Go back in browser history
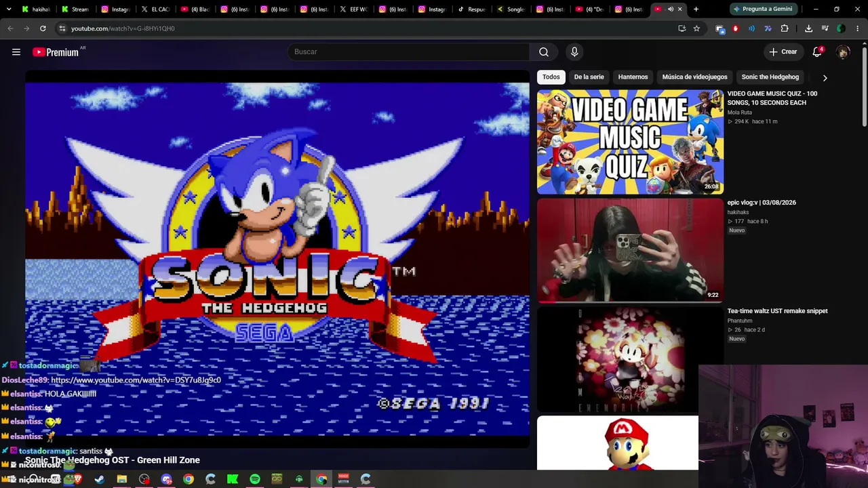The width and height of the screenshot is (868, 488). point(10,28)
